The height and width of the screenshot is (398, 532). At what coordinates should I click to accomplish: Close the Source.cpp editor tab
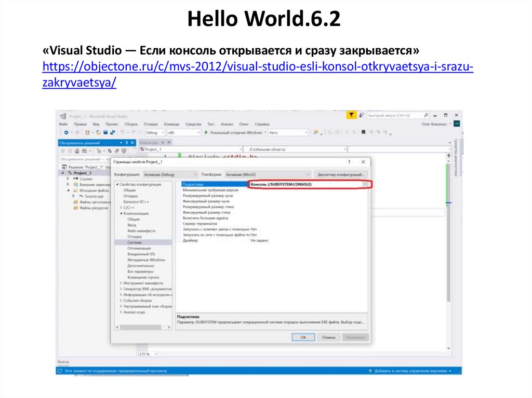click(169, 143)
